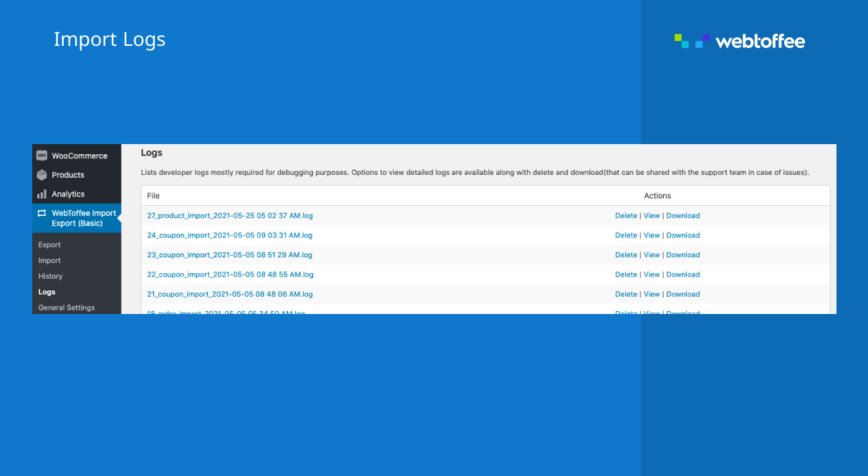This screenshot has height=476, width=868.
Task: Open 21_coupon_import 08 48 06 AM log
Action: point(230,294)
